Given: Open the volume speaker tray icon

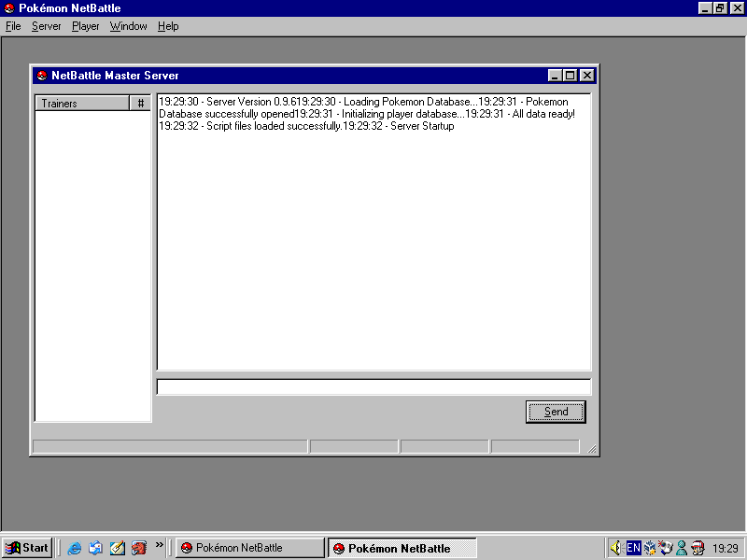Looking at the screenshot, I should click(x=616, y=548).
